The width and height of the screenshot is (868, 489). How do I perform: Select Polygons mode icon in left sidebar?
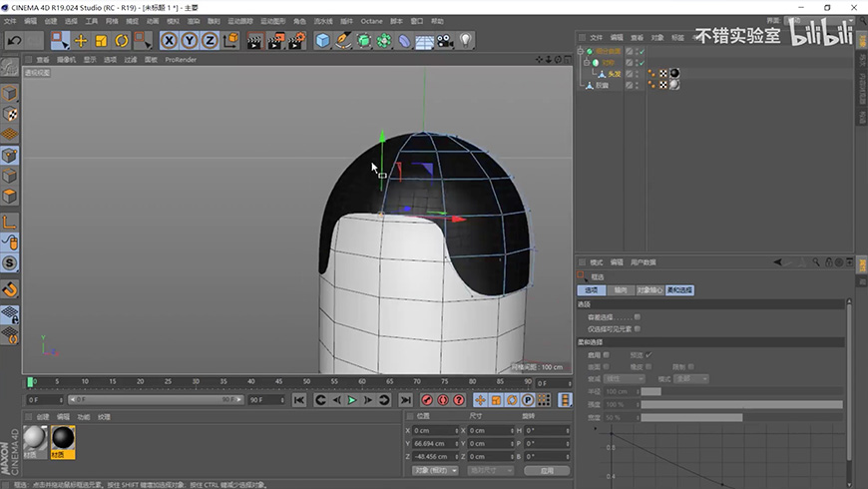[x=9, y=197]
